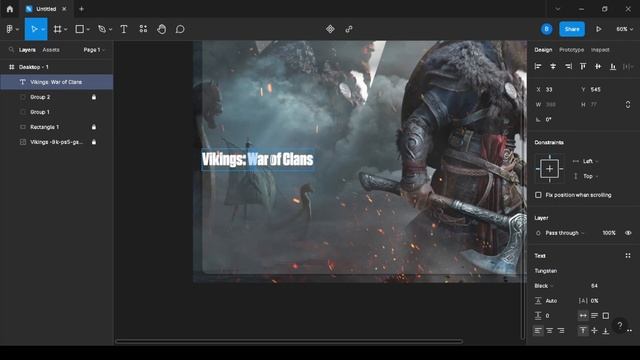The height and width of the screenshot is (360, 640).
Task: Align selection top
Action: click(x=583, y=66)
